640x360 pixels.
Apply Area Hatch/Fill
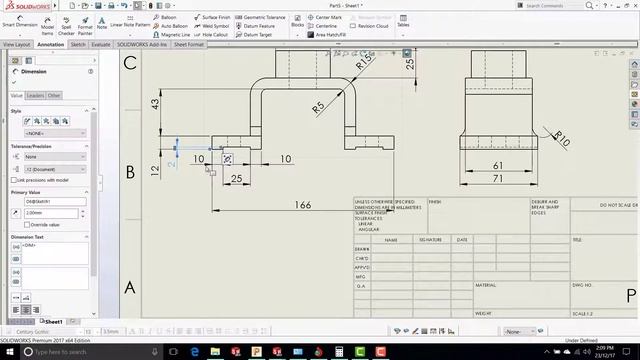(327, 35)
